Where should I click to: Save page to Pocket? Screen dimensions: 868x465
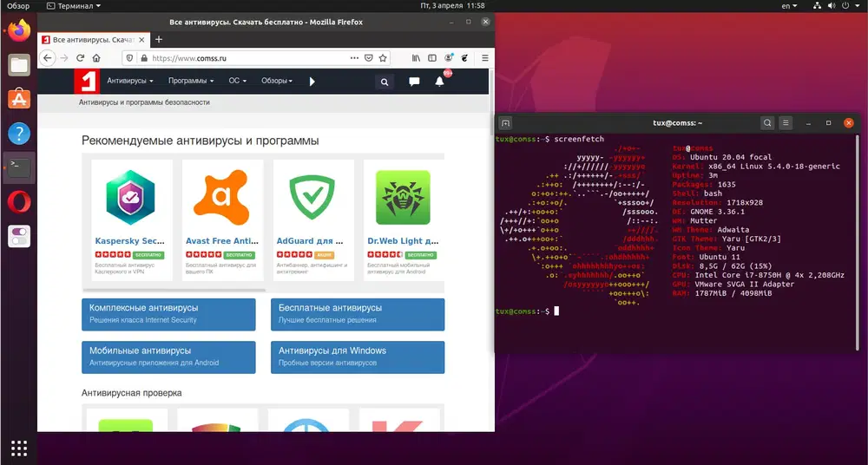pyautogui.click(x=369, y=57)
